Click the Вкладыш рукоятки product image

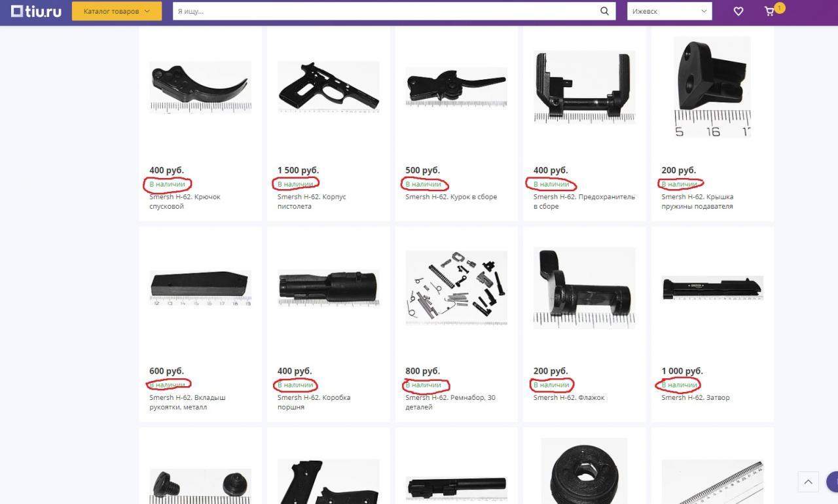pyautogui.click(x=200, y=288)
